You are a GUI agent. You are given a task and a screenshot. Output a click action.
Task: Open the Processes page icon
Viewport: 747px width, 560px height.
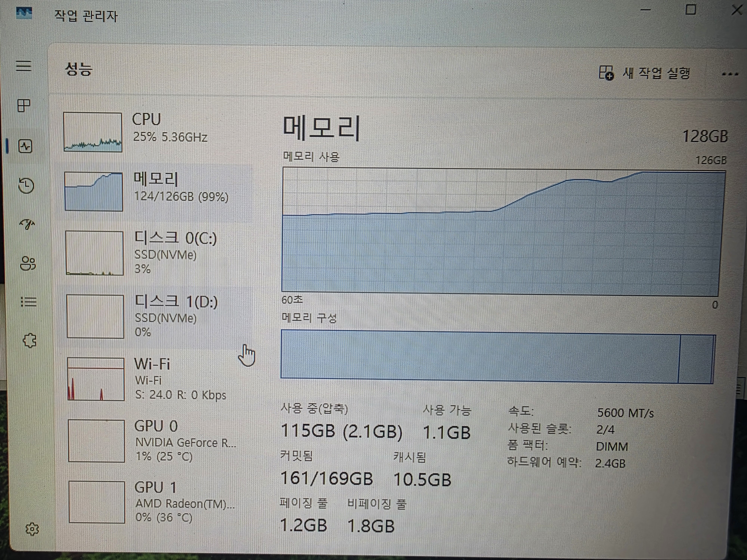point(24,106)
